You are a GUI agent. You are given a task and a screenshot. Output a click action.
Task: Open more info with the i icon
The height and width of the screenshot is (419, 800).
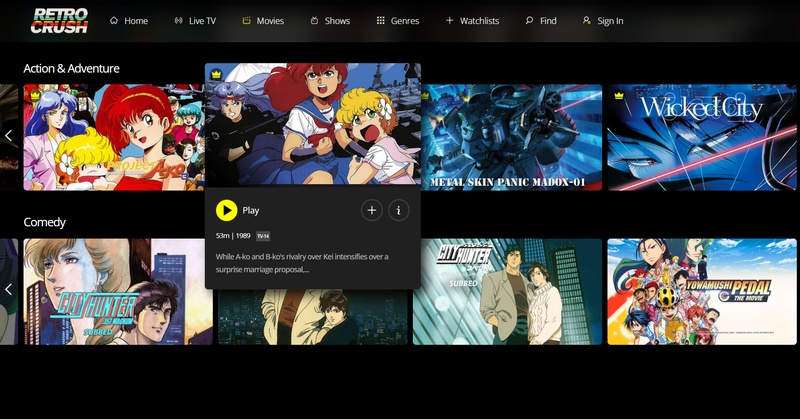(398, 210)
